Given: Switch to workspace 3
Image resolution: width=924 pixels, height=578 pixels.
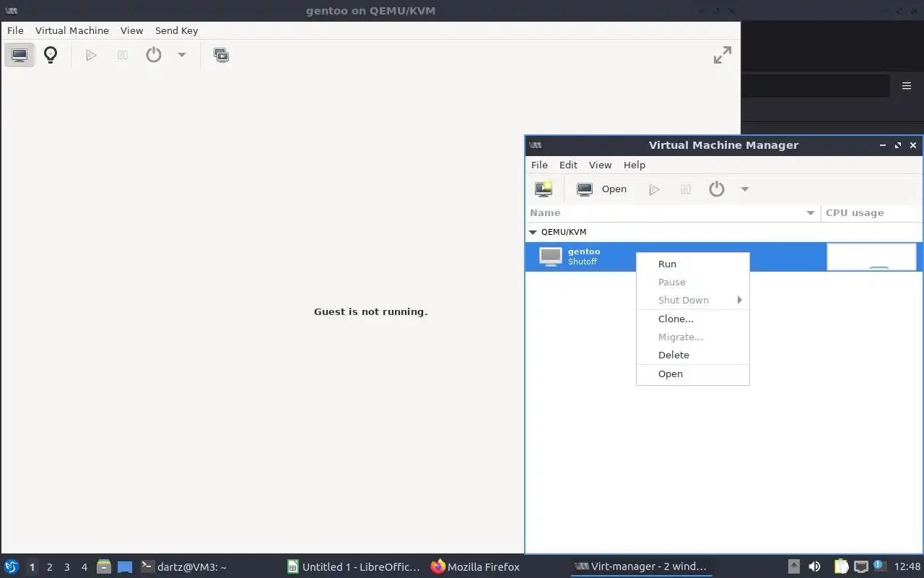Looking at the screenshot, I should coord(67,567).
